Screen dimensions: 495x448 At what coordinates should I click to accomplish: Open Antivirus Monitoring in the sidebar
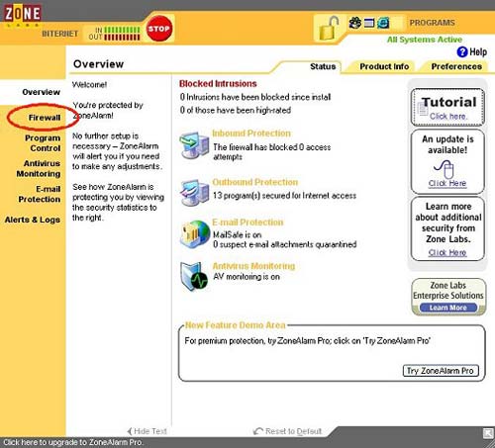tap(39, 168)
